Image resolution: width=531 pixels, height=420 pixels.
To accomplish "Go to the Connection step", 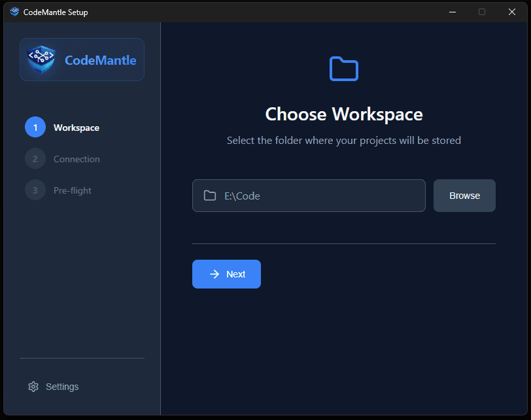I will point(77,159).
